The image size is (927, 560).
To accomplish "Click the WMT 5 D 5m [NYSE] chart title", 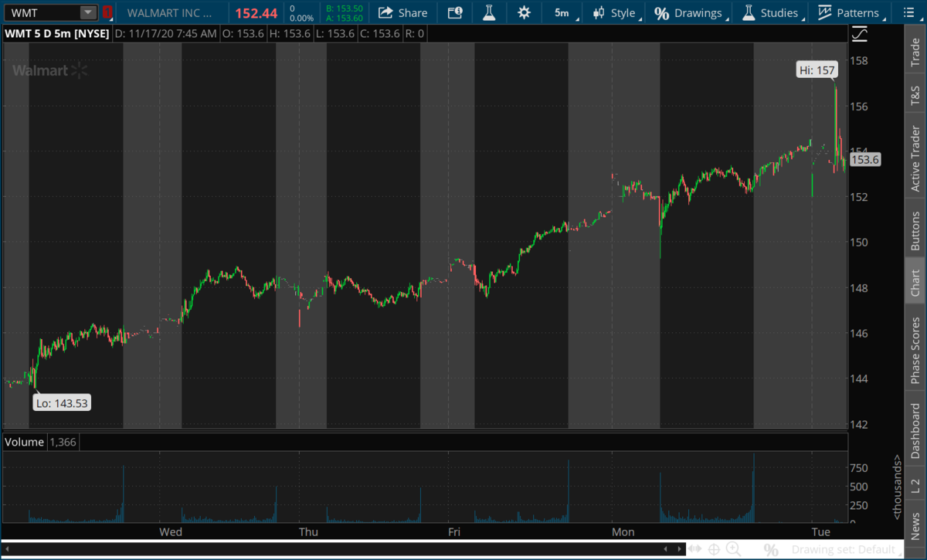I will pos(56,34).
